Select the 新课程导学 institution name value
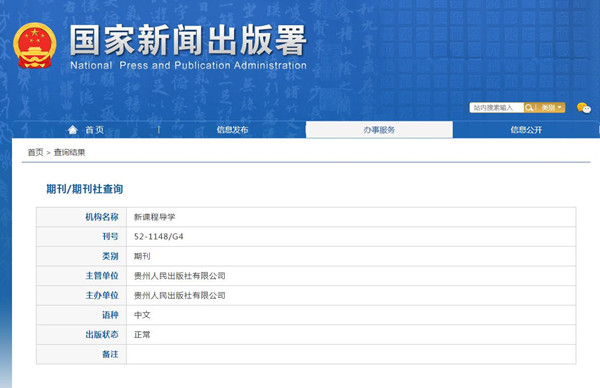 (155, 217)
